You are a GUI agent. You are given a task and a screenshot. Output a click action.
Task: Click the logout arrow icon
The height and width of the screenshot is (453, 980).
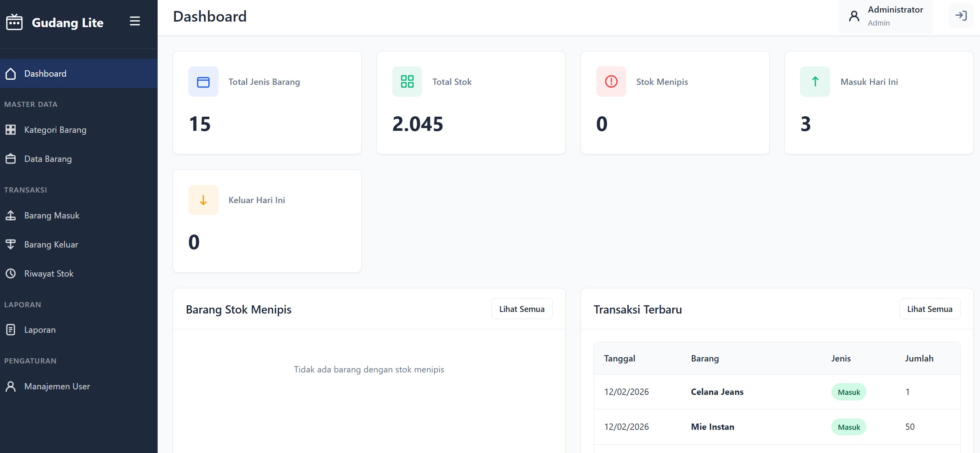tap(961, 16)
